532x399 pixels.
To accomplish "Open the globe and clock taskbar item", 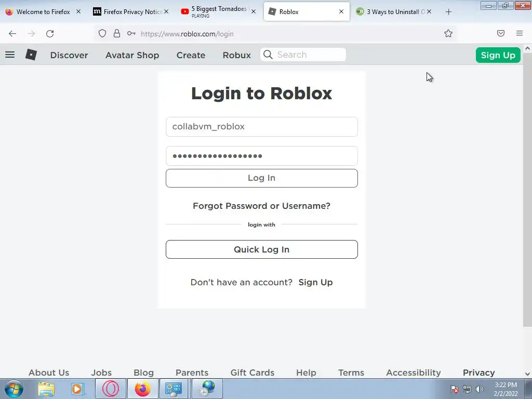I will [207, 389].
